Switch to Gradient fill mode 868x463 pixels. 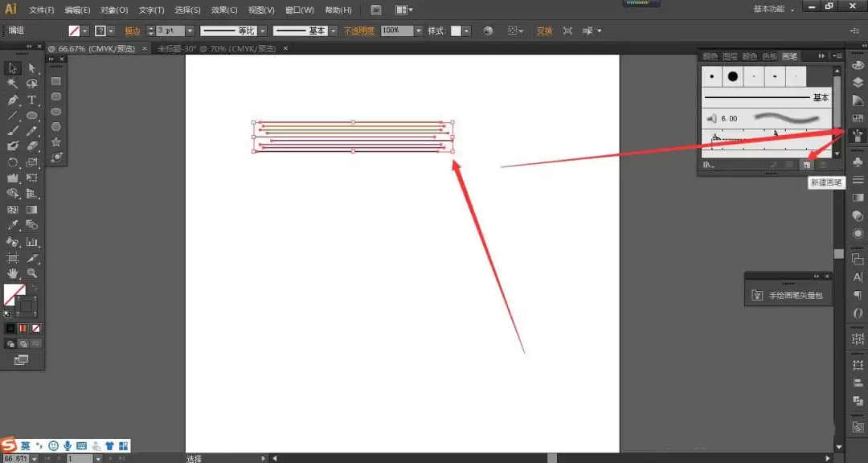23,329
